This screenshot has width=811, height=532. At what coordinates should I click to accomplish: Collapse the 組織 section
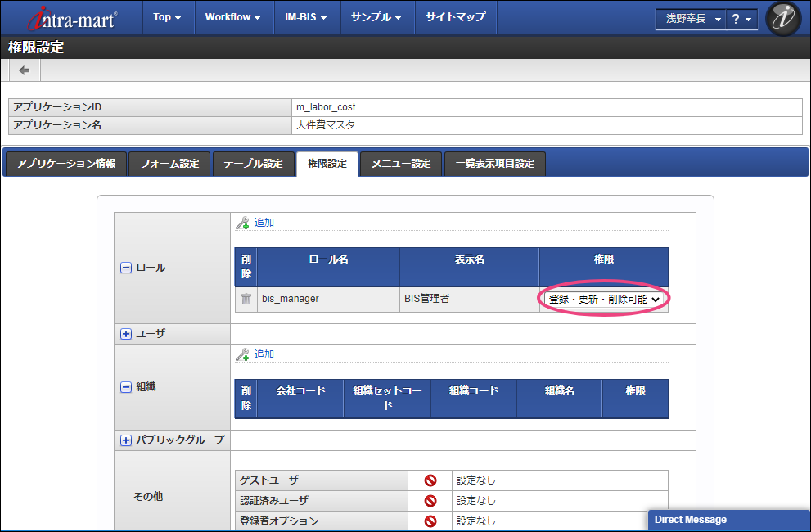click(x=126, y=387)
